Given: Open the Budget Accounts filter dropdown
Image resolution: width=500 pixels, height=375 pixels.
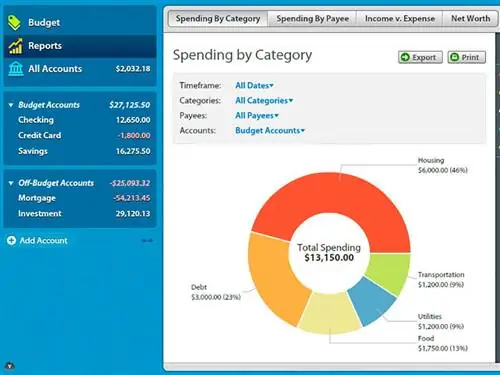Looking at the screenshot, I should coord(270,130).
